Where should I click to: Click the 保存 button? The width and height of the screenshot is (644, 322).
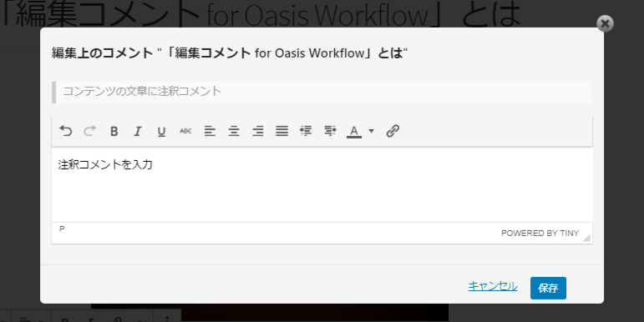pos(548,288)
